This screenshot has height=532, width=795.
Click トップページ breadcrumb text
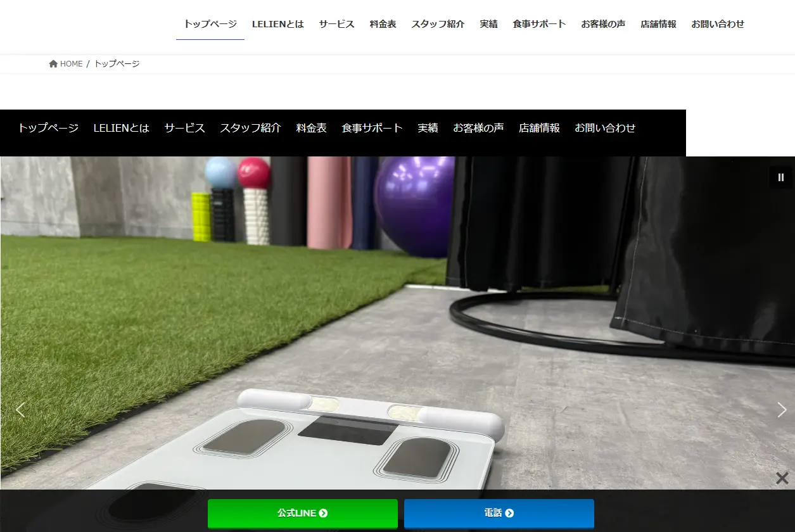point(117,64)
